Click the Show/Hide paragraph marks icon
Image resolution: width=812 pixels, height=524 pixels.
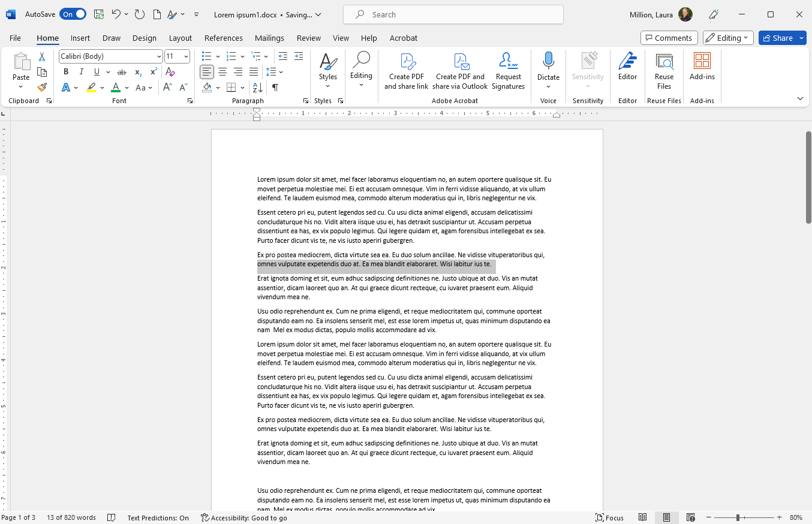pos(275,88)
